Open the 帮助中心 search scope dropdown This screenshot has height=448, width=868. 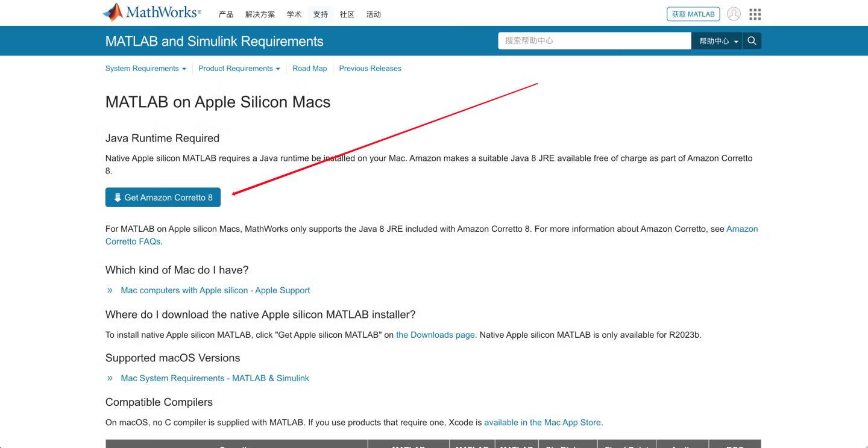pyautogui.click(x=717, y=41)
